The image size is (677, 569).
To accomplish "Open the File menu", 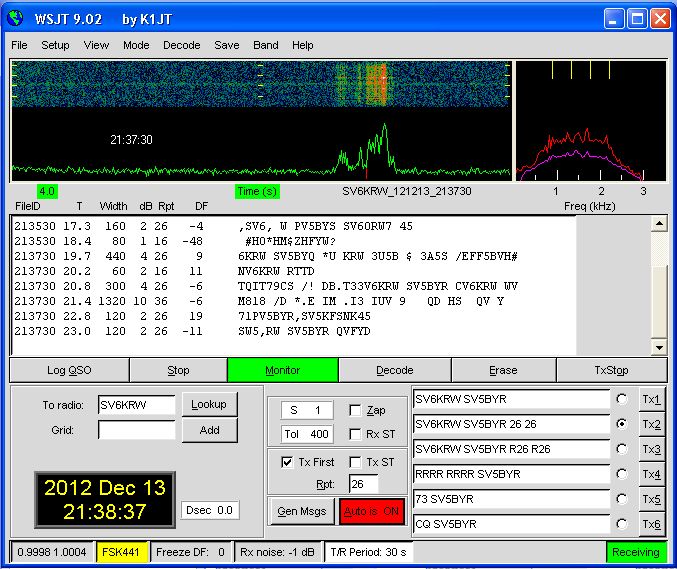I will coord(19,45).
